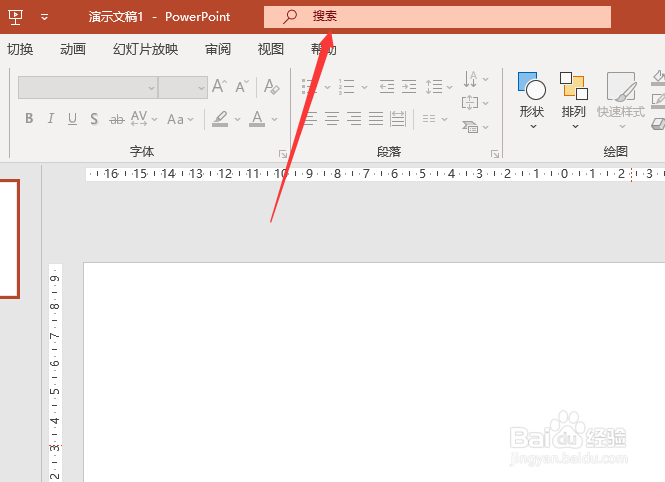
Task: Decrease font size with the smaller A icon
Action: click(x=242, y=86)
